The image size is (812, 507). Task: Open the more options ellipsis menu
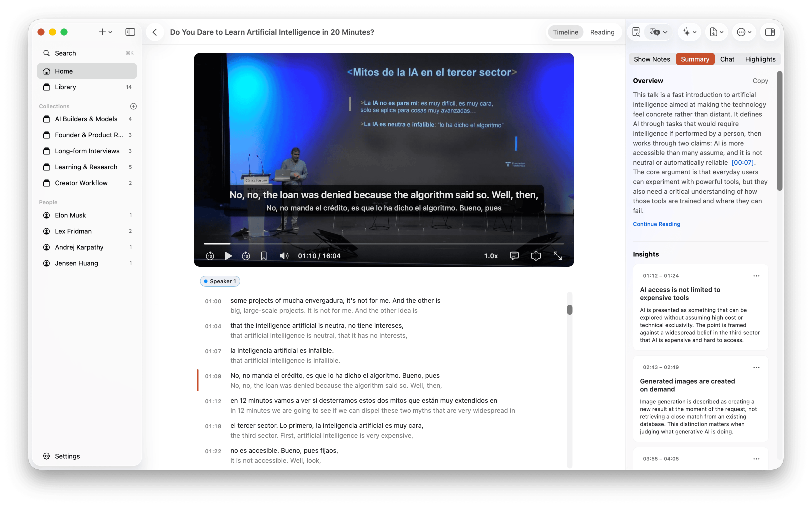(744, 32)
